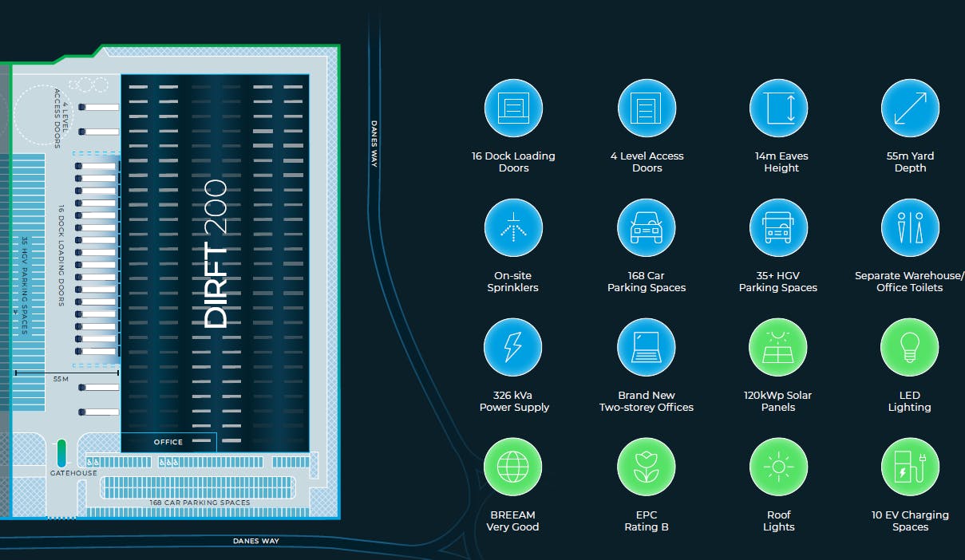The image size is (965, 560).
Task: Select the Separate Warehouse/Office Toilets icon
Action: click(910, 228)
